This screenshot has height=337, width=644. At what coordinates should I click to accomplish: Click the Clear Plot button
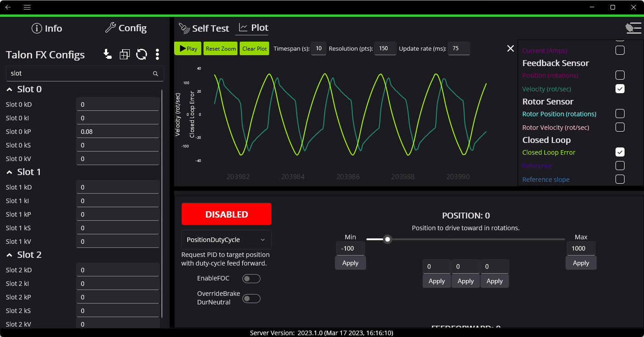click(x=255, y=48)
